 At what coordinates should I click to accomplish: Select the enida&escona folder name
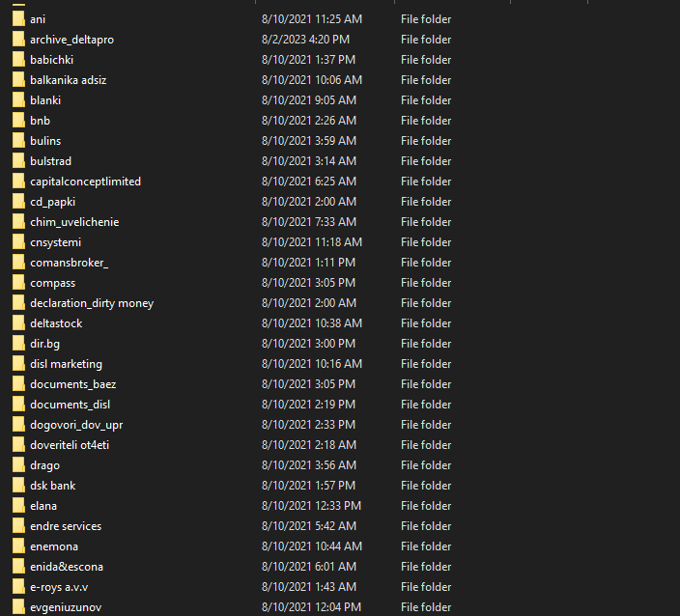coord(67,567)
